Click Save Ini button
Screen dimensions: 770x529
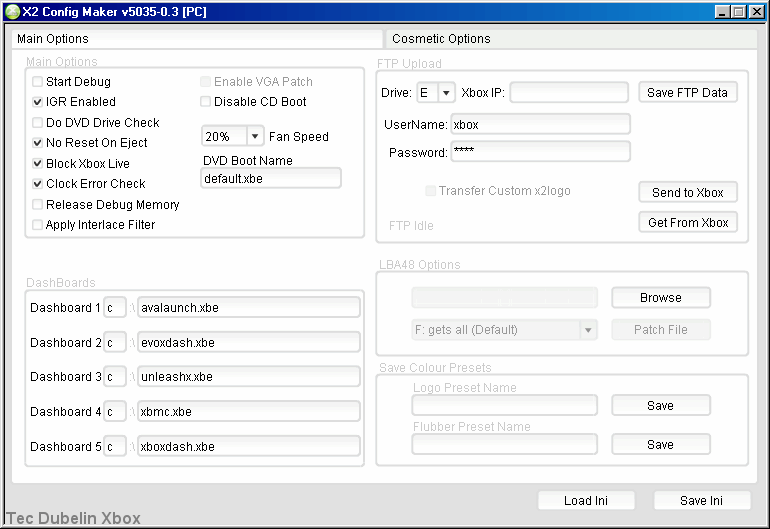702,501
